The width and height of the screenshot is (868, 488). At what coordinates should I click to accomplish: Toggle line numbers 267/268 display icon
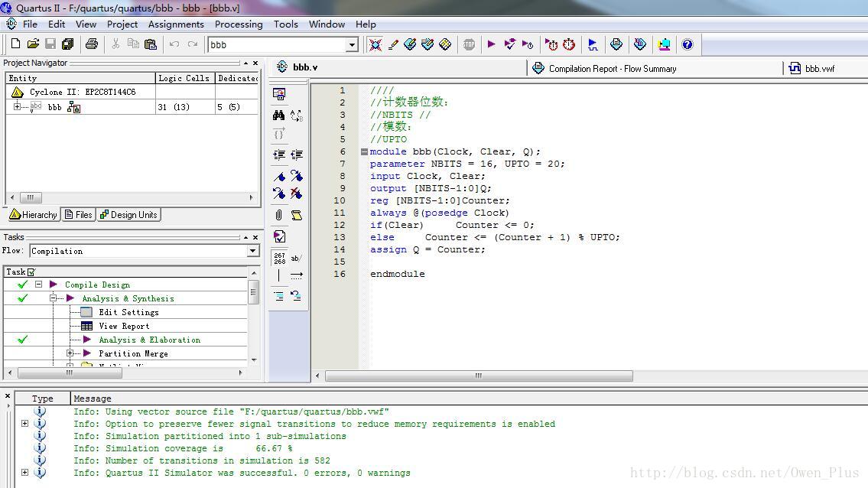click(x=279, y=258)
